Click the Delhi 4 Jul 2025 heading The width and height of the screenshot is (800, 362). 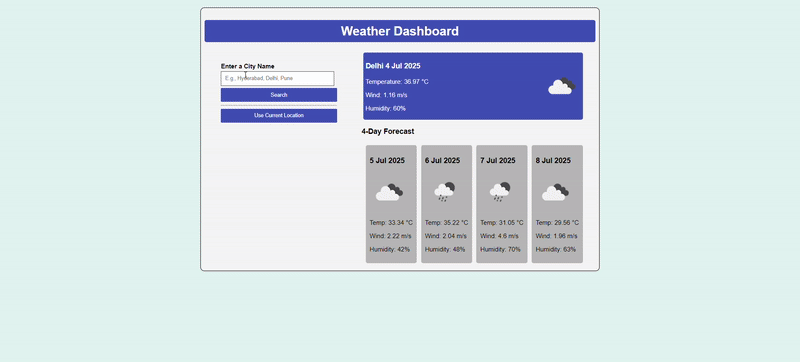(393, 66)
